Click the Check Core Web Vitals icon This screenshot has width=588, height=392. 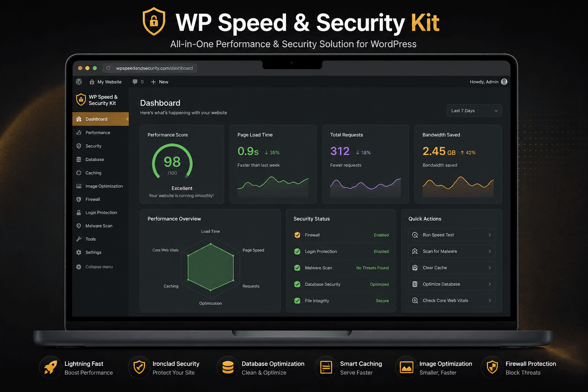(415, 301)
